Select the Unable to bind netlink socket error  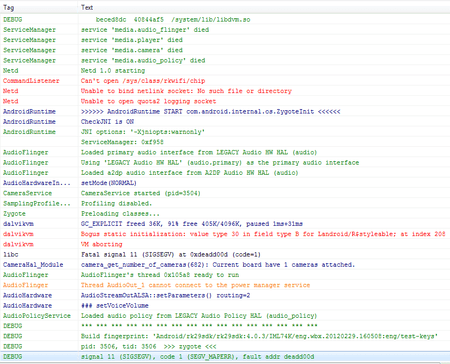pos(225,91)
